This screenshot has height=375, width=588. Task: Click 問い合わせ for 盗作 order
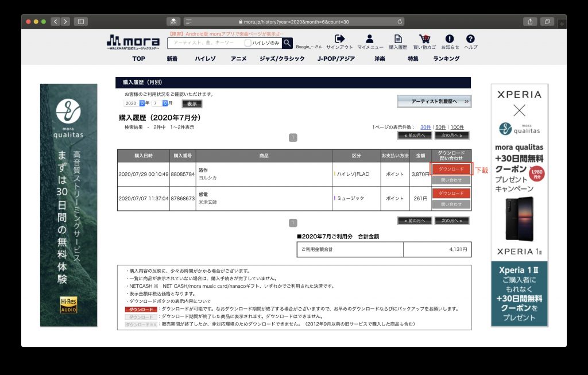click(x=451, y=180)
